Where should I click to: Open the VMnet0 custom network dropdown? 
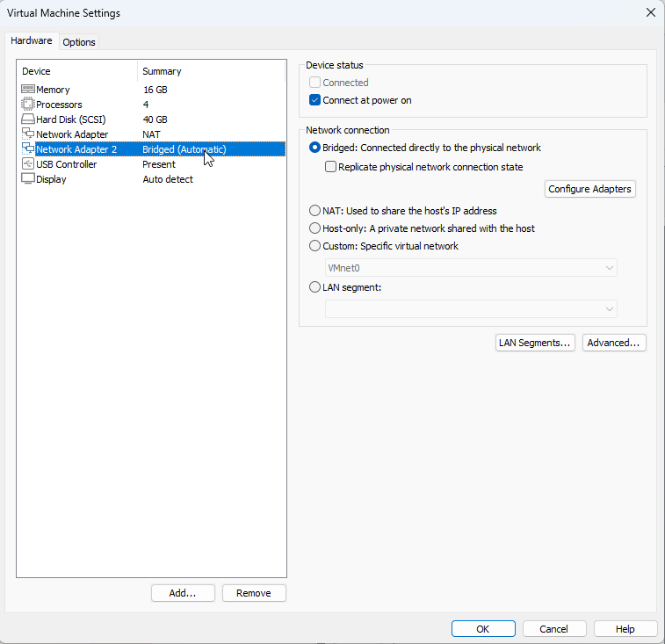(471, 268)
